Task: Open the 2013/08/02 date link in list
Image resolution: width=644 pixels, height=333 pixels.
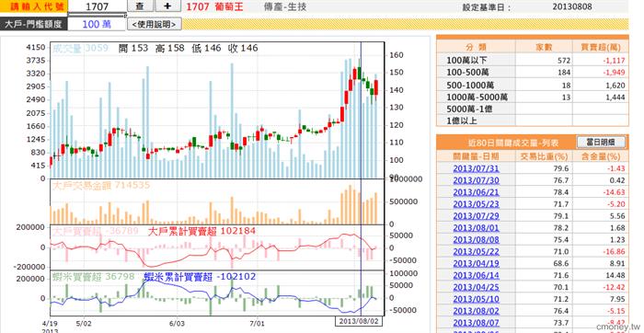Action: (476, 311)
